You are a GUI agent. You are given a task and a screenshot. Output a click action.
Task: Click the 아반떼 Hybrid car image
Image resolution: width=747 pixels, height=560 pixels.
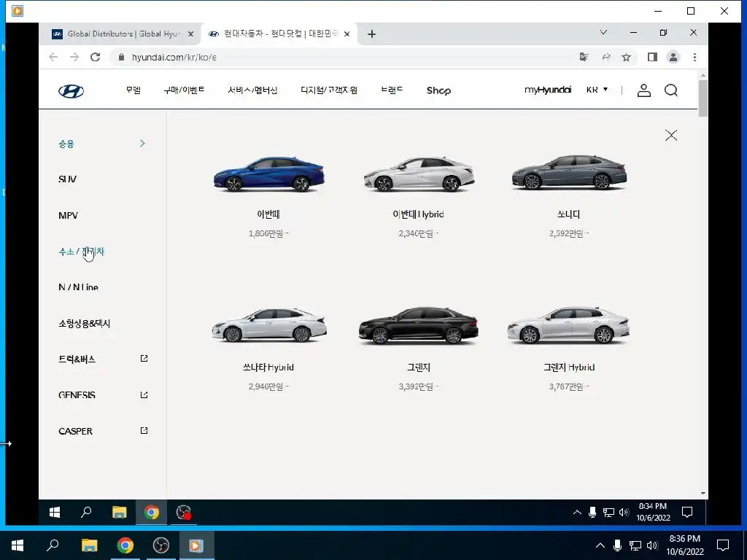click(419, 174)
